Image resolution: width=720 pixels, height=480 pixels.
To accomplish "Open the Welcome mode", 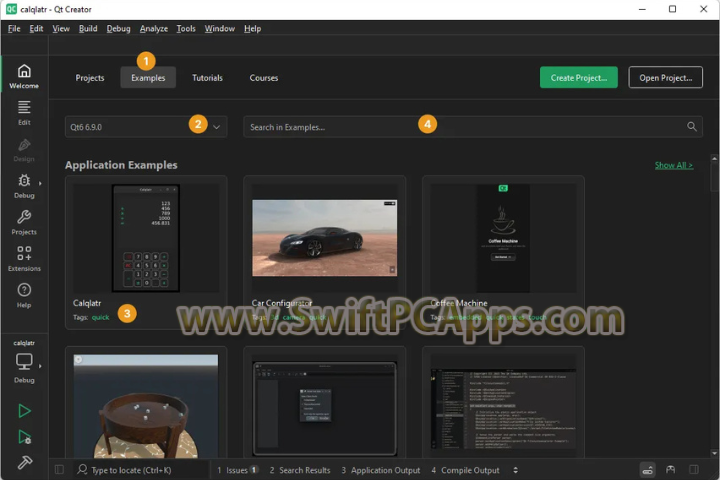I will click(24, 76).
